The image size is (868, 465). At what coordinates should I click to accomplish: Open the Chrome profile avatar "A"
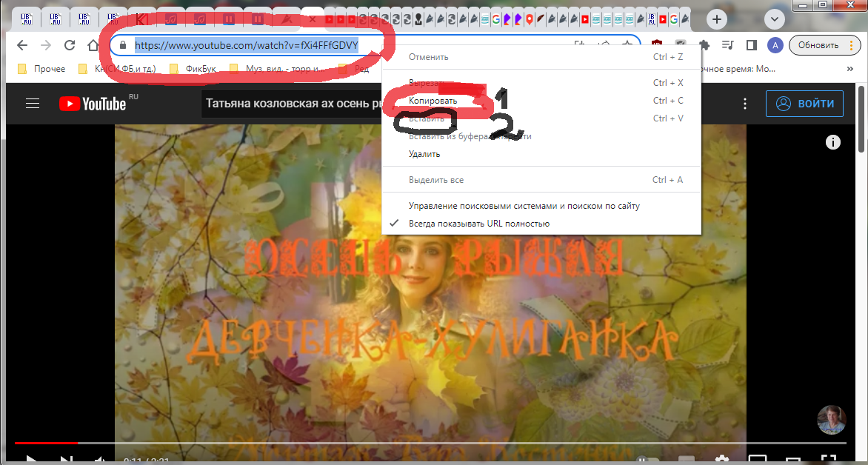775,45
